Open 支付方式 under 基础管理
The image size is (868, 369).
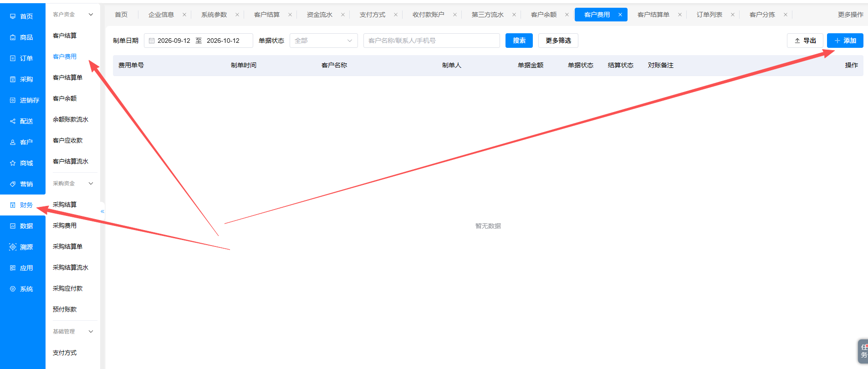[65, 353]
